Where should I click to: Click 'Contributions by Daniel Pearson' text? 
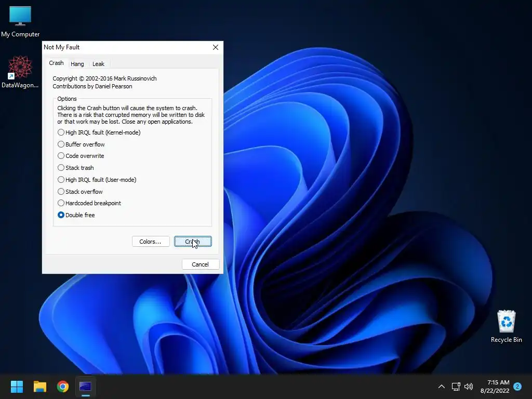[x=92, y=86]
